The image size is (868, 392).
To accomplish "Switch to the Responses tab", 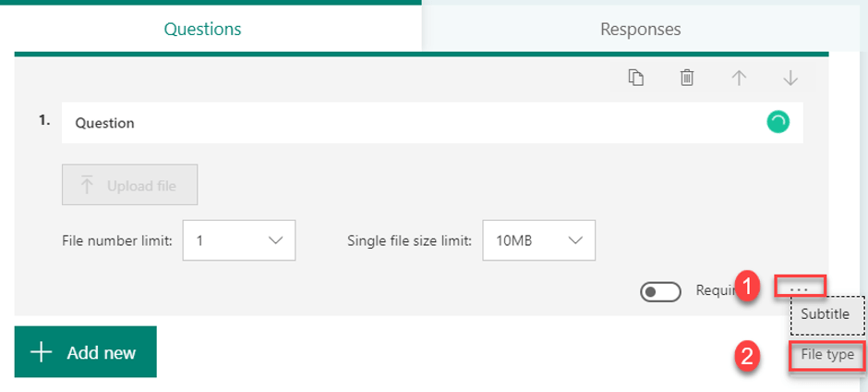I will tap(640, 29).
